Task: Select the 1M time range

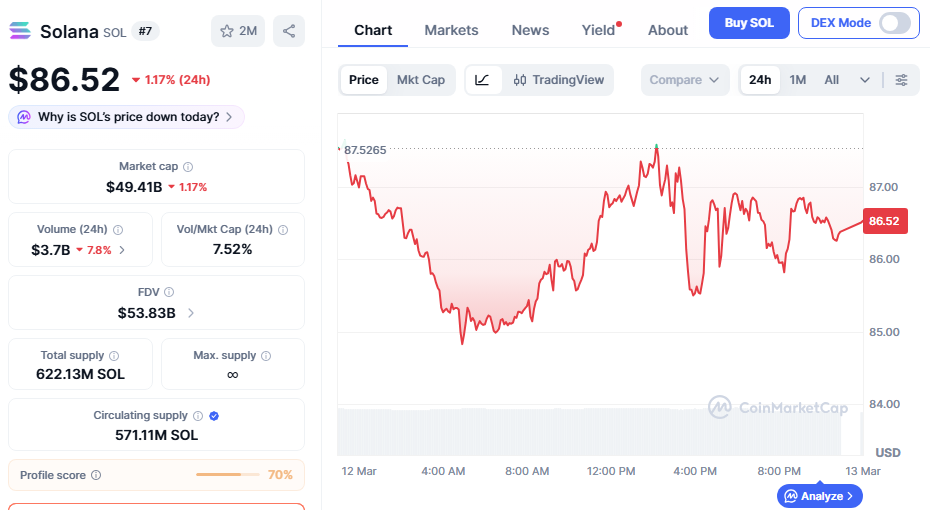Action: 797,80
